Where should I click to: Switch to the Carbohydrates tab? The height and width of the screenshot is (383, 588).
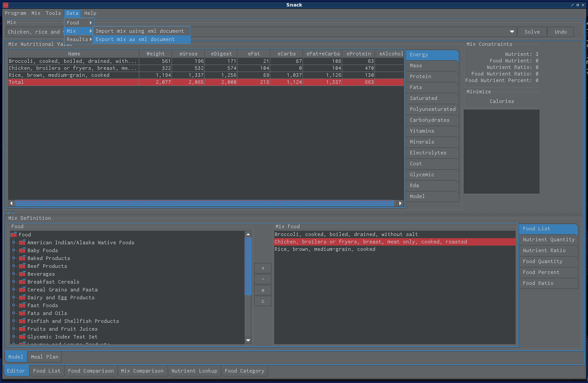pos(432,120)
